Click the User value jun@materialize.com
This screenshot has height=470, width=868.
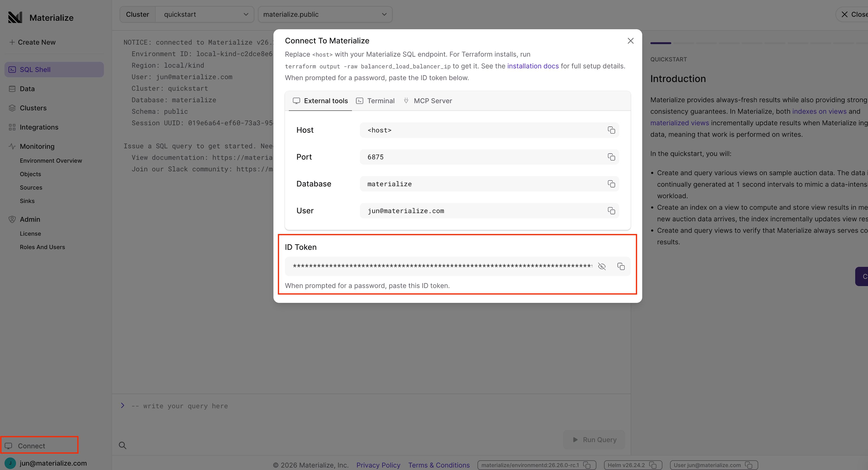406,211
